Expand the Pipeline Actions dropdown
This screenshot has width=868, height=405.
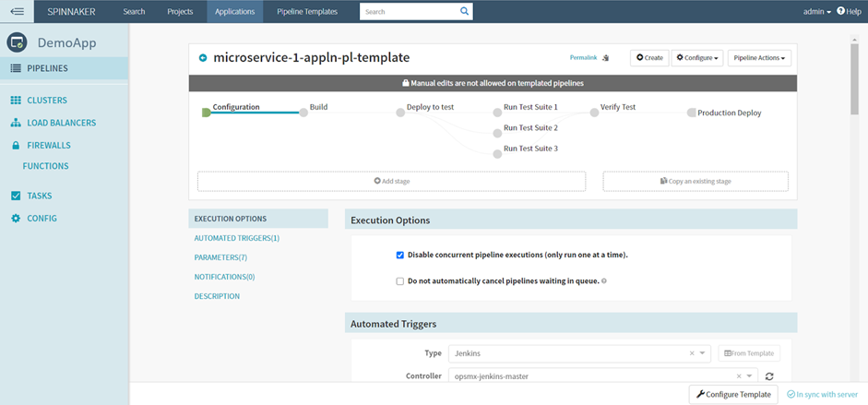pos(759,57)
